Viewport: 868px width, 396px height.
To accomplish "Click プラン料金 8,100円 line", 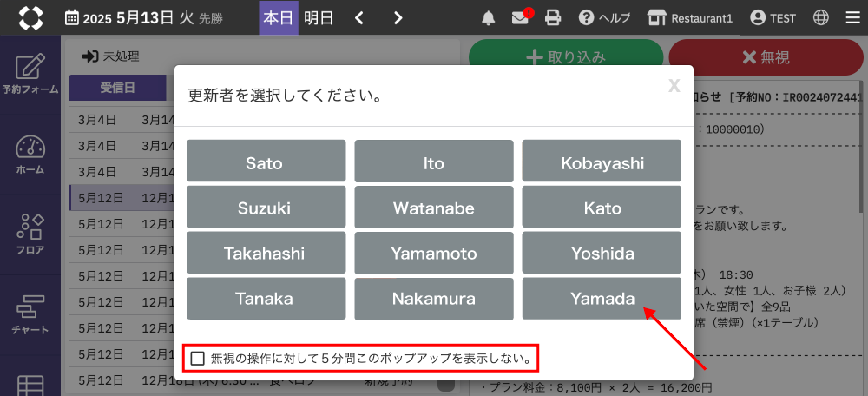I will (597, 386).
